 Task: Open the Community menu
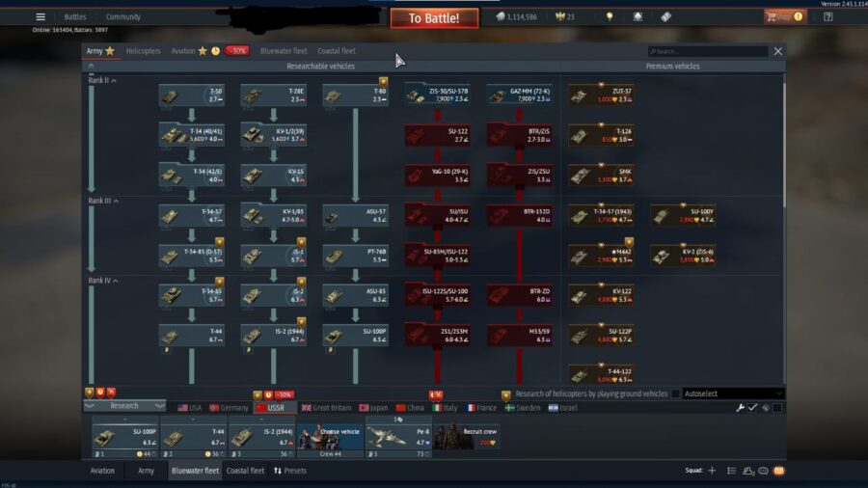point(122,16)
